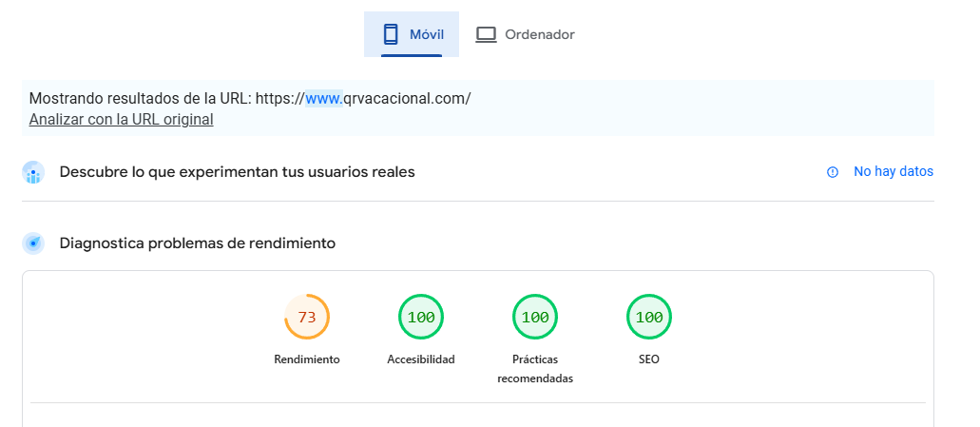Click the real users chart icon
This screenshot has height=427, width=980.
coord(33,172)
